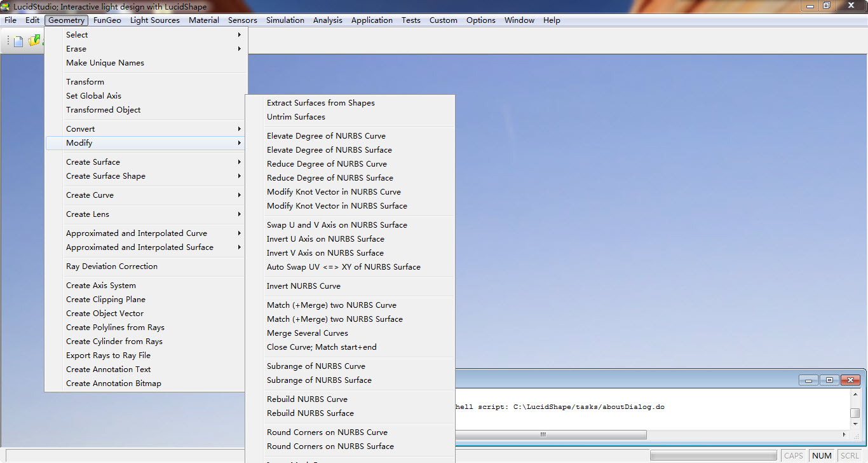
Task: Open the Help menu
Action: [x=552, y=20]
